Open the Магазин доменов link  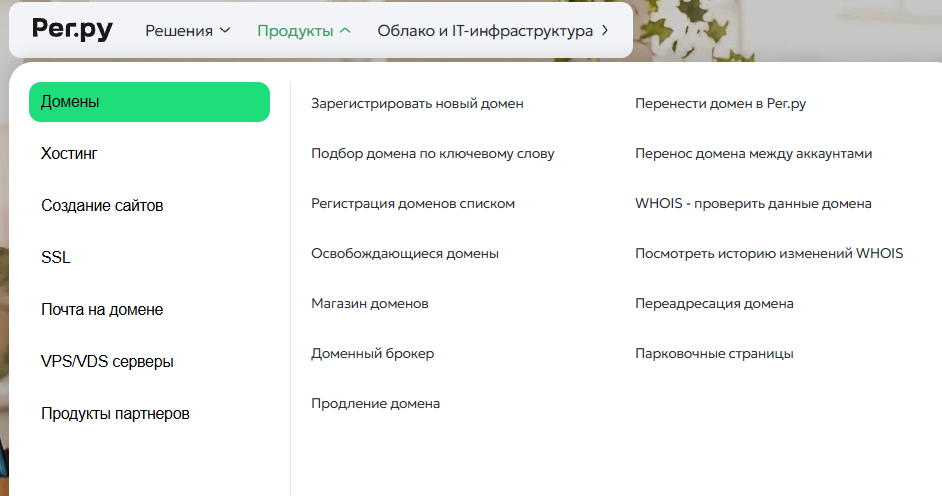pyautogui.click(x=370, y=304)
